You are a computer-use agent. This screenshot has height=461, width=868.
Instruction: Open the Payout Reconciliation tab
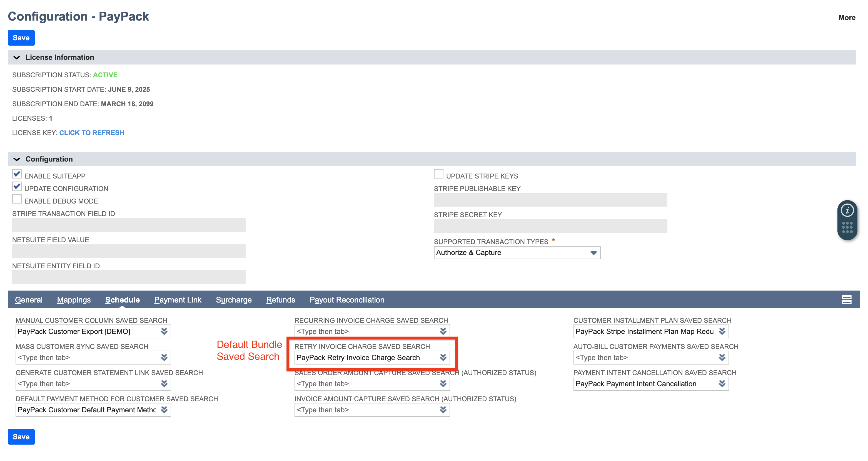(347, 300)
